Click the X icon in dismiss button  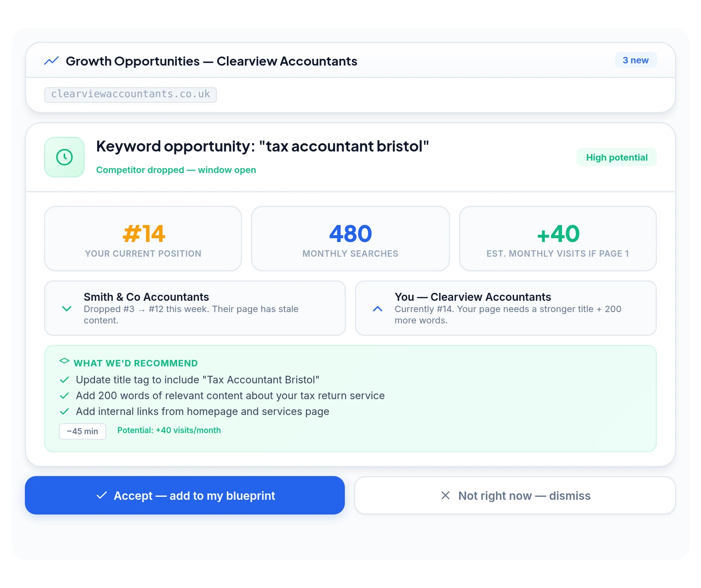pyautogui.click(x=445, y=495)
